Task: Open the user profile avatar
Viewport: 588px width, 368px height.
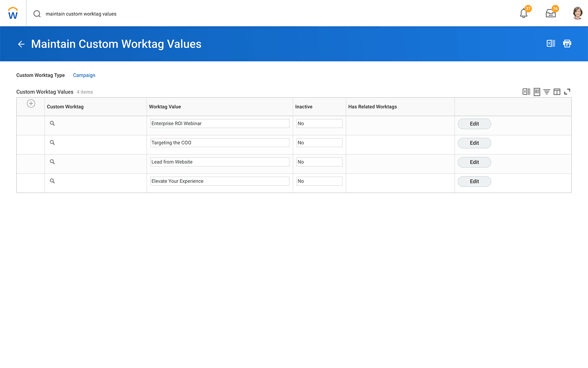Action: 577,13
